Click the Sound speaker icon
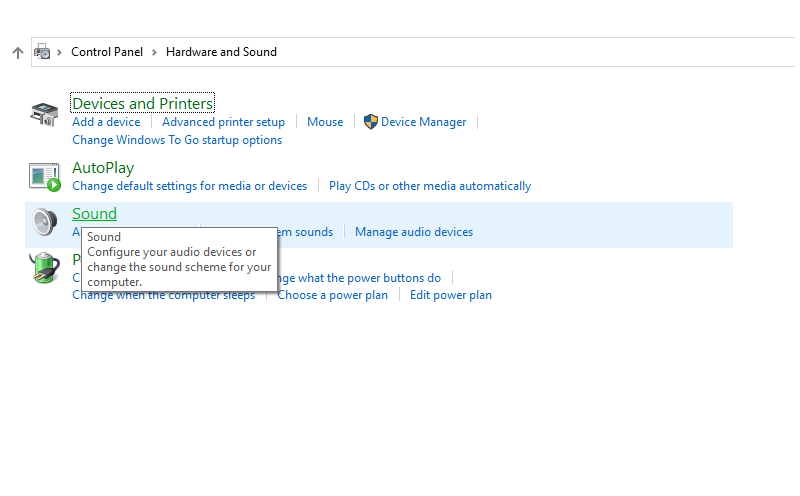This screenshot has height=496, width=800. [x=44, y=222]
